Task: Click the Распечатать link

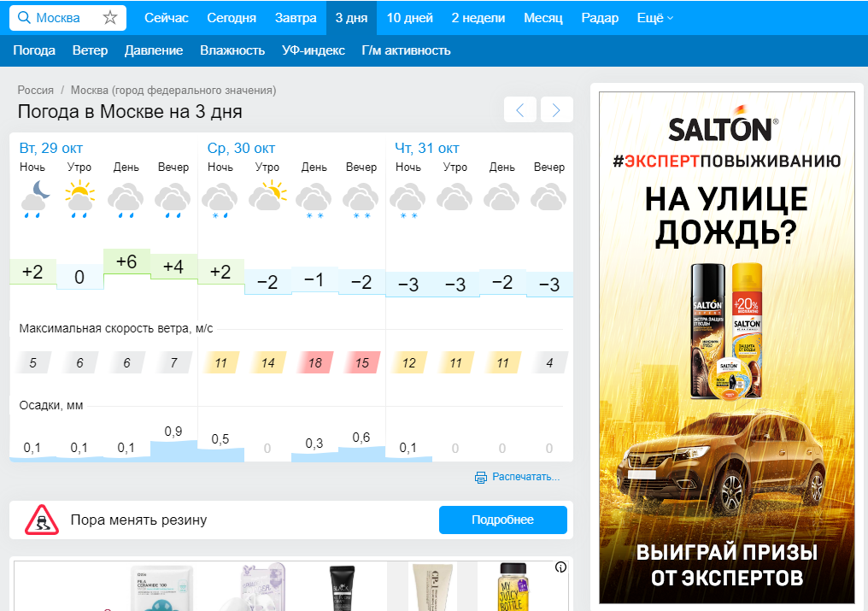Action: point(526,477)
